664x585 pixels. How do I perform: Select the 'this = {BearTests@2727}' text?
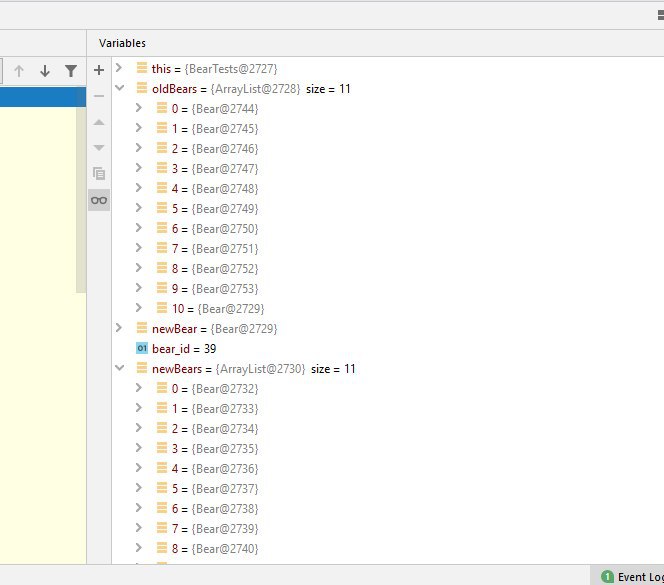click(214, 69)
